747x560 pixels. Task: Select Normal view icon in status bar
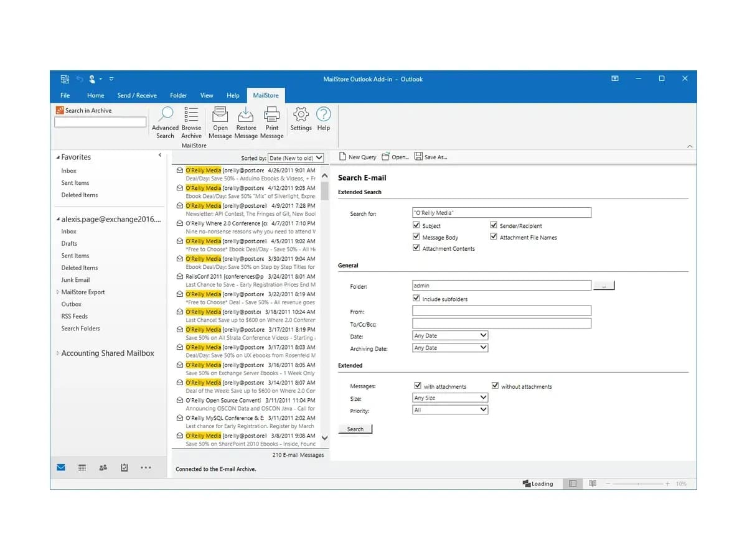(x=573, y=483)
